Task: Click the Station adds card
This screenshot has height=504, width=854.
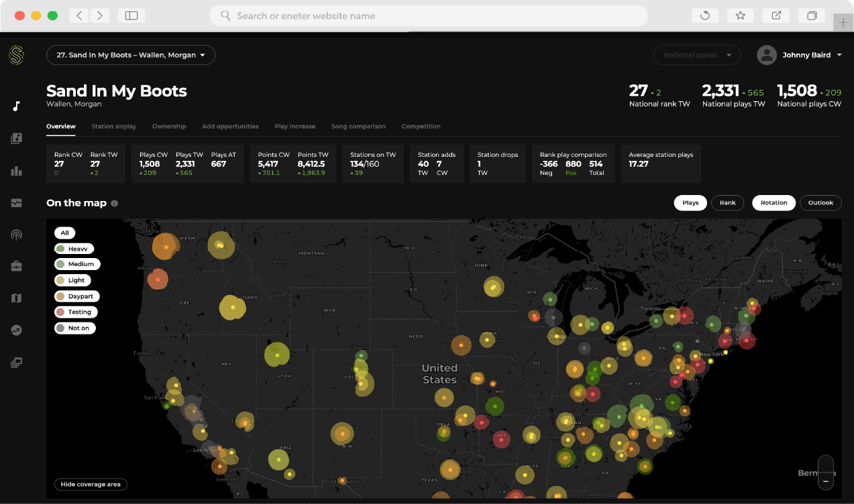Action: point(437,164)
